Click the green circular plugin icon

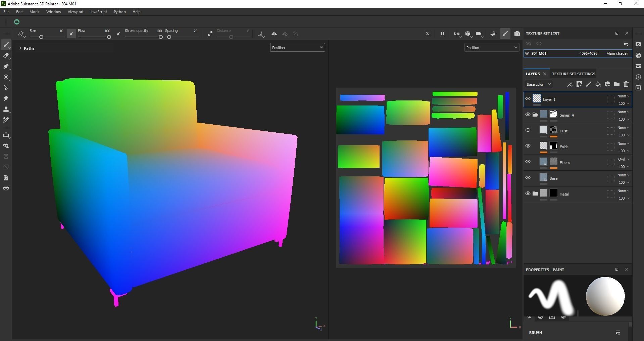tap(17, 22)
